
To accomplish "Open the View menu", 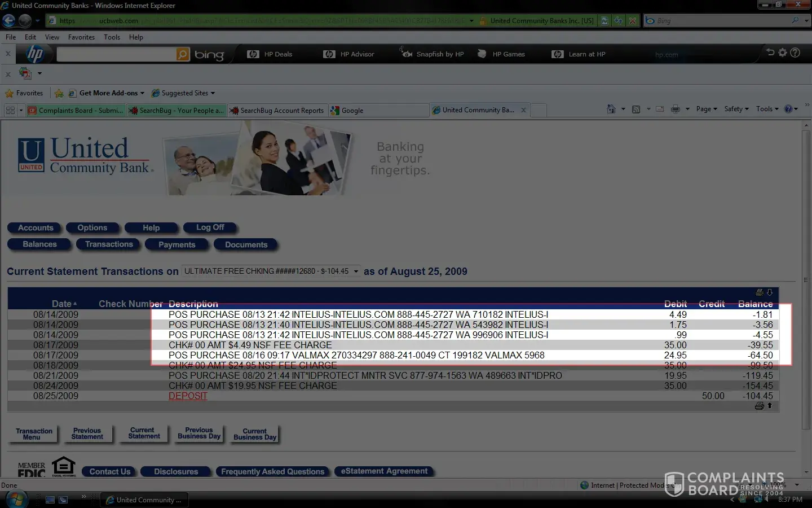I will tap(52, 37).
